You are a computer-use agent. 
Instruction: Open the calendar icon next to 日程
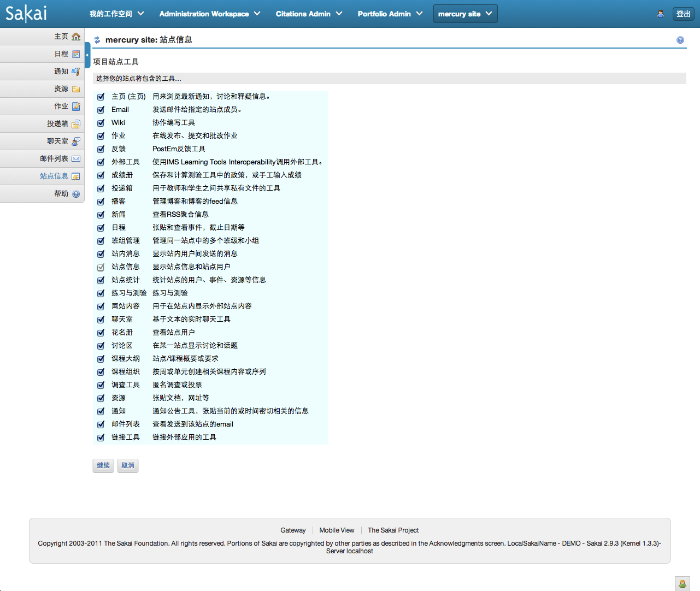pyautogui.click(x=76, y=54)
